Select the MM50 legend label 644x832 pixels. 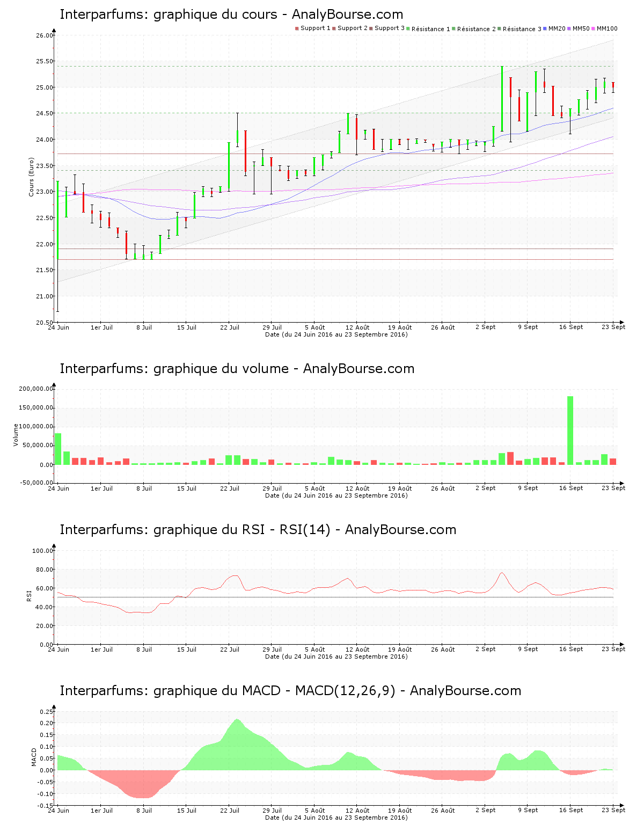pyautogui.click(x=581, y=28)
